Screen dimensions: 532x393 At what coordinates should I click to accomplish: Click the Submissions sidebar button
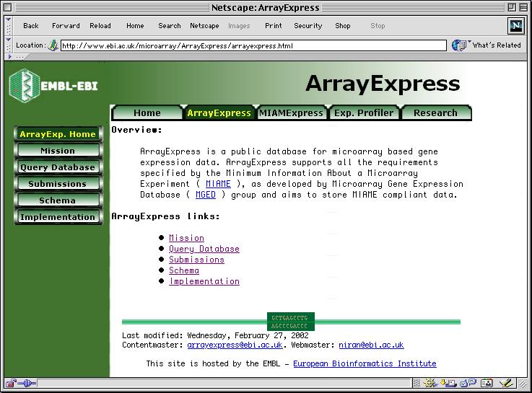pyautogui.click(x=58, y=184)
